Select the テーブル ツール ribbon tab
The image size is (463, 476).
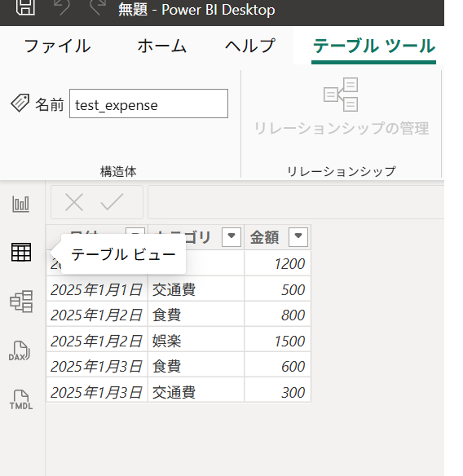(x=374, y=46)
